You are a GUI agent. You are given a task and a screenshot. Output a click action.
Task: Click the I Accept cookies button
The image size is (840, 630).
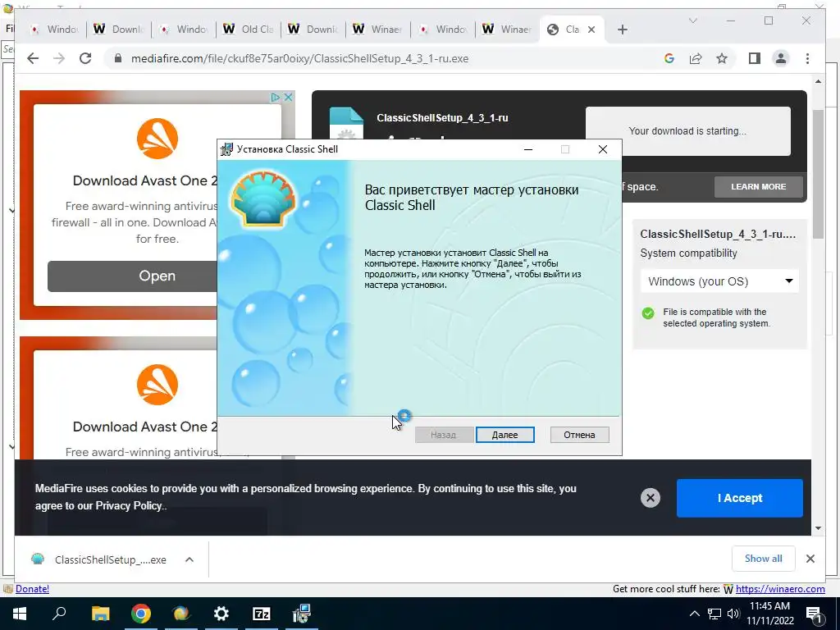point(739,498)
